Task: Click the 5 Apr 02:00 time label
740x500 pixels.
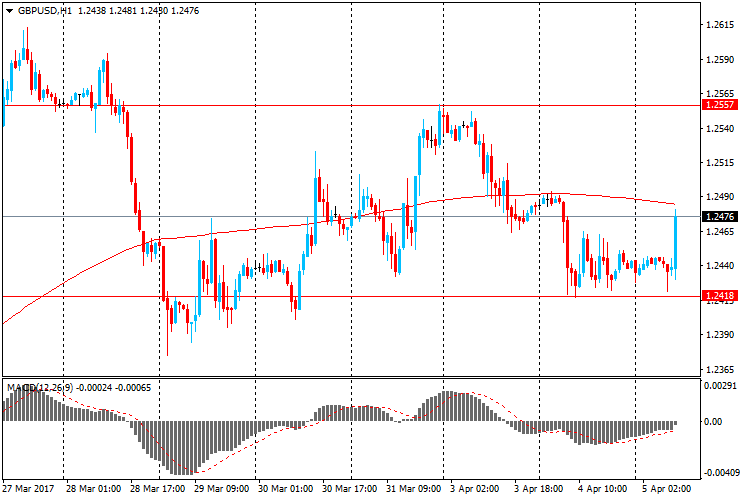Action: point(667,489)
